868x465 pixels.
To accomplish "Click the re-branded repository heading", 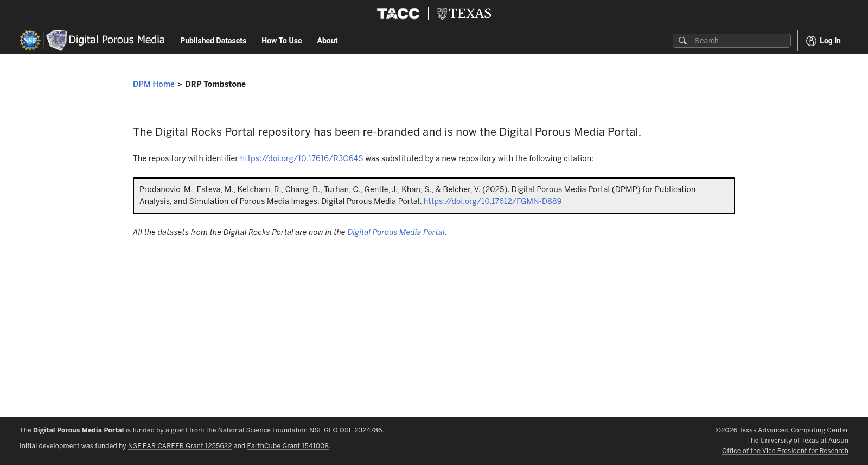I will [x=387, y=132].
